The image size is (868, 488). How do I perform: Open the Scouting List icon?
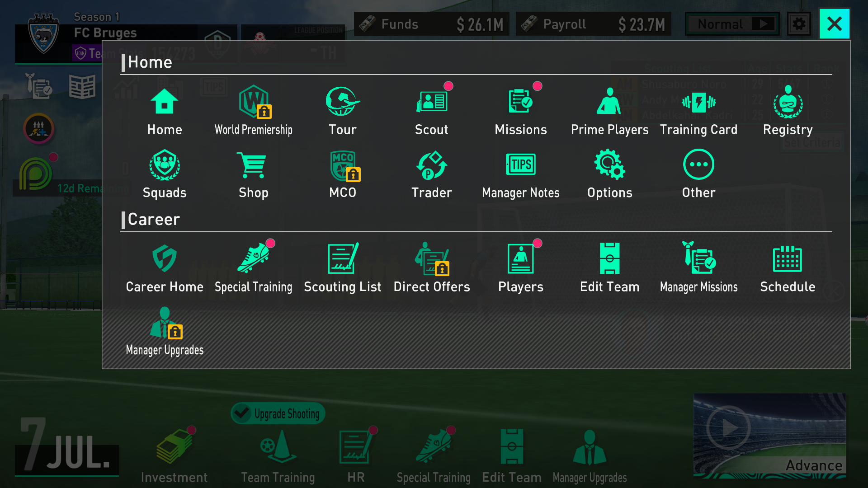tap(342, 258)
